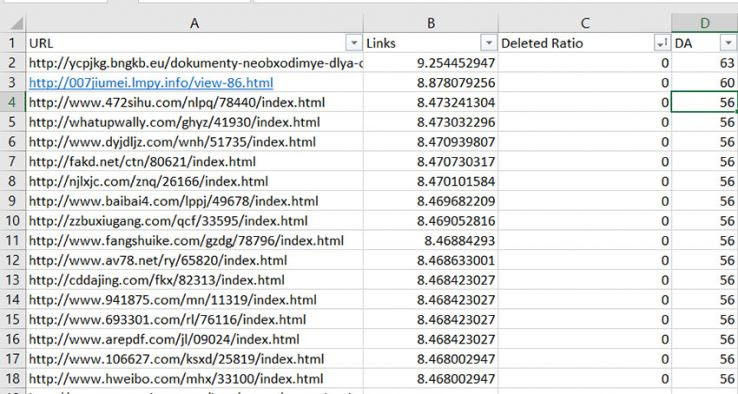Screen dimensions: 738x394
Task: Select row 18 header
Action: [13, 379]
